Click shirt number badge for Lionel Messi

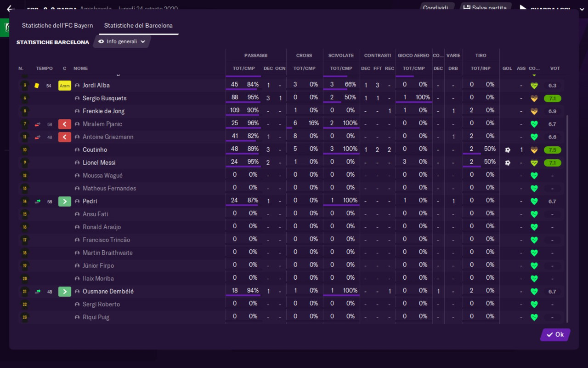[x=25, y=163]
